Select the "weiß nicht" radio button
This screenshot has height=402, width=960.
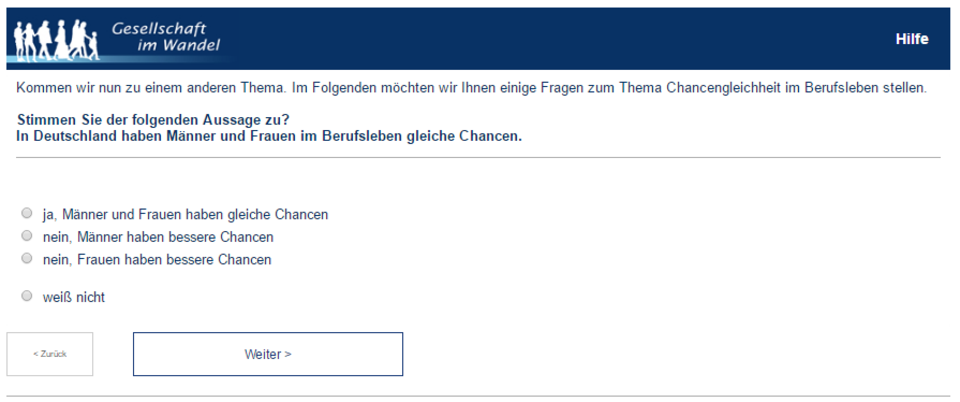coord(27,296)
